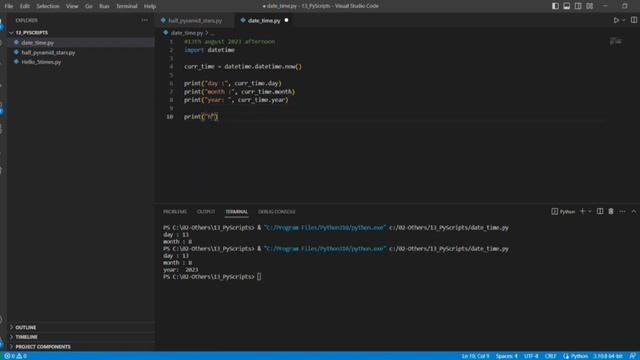The width and height of the screenshot is (640, 360).
Task: Click the print year statement on line 8
Action: click(x=236, y=100)
